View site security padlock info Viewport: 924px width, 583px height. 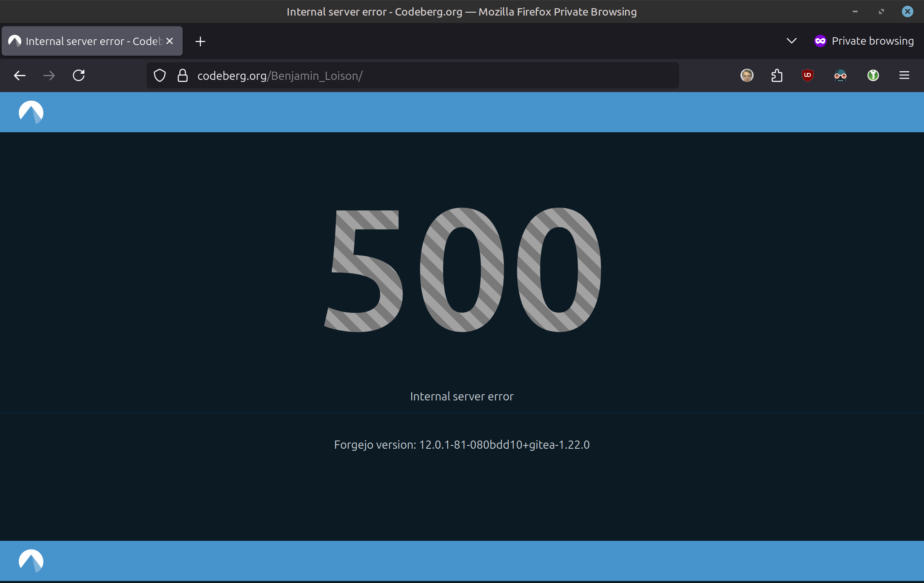pyautogui.click(x=183, y=76)
